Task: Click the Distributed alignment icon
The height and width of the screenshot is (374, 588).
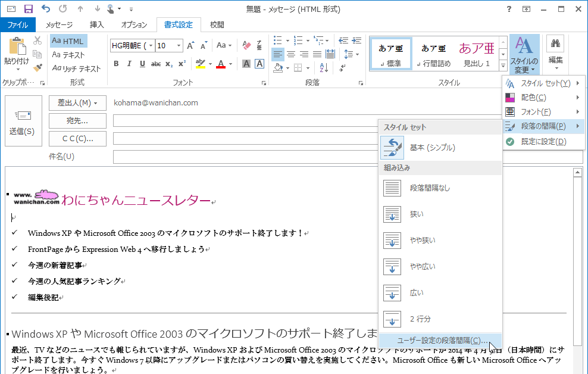Action: (x=330, y=54)
